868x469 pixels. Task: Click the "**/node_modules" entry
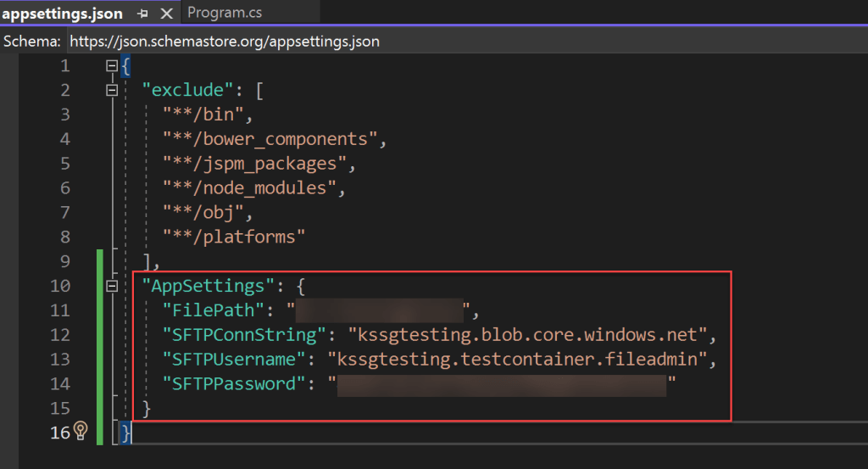click(x=253, y=187)
